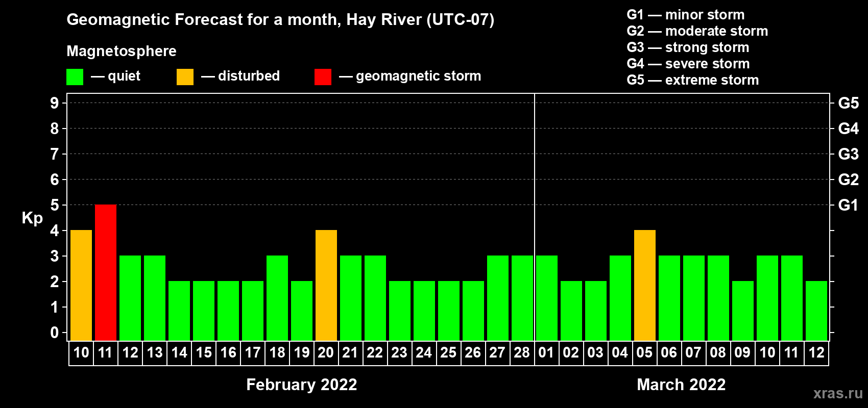This screenshot has width=868, height=408.
Task: Click the orange disturbed legend swatch
Action: [x=185, y=77]
